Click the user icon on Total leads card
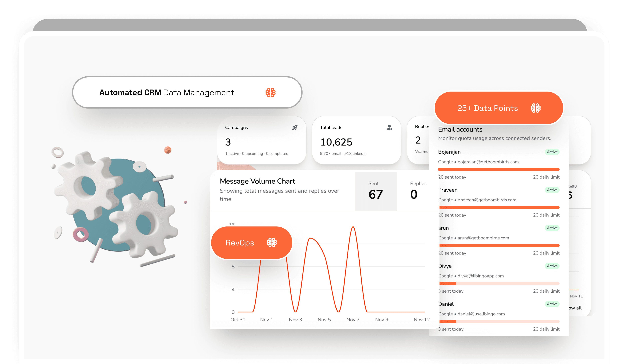 click(x=389, y=128)
